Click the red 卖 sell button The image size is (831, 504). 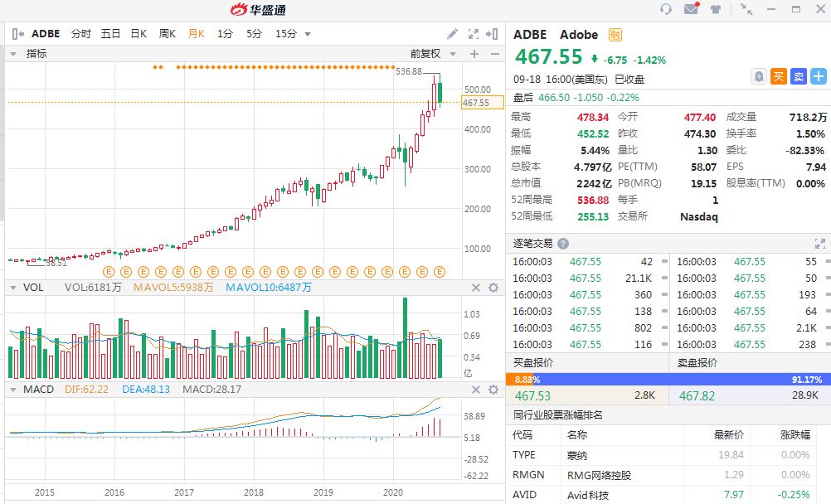[798, 76]
